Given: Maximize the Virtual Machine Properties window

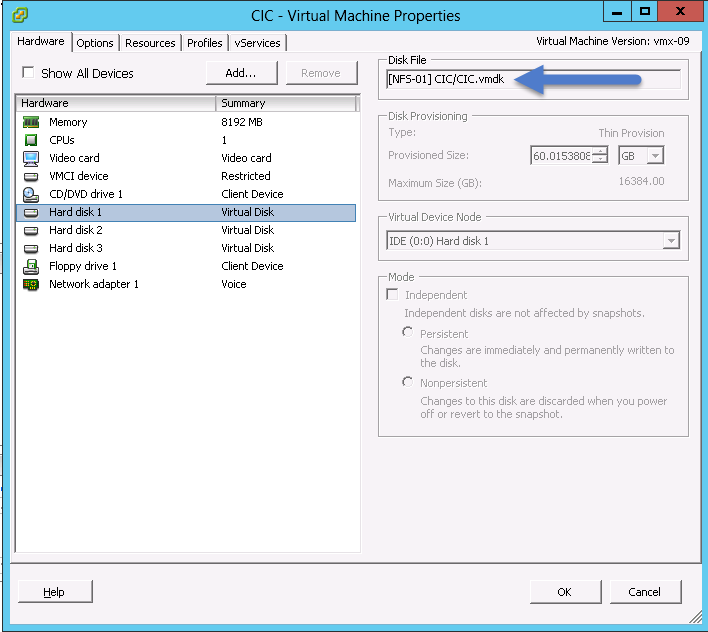Looking at the screenshot, I should (x=645, y=12).
